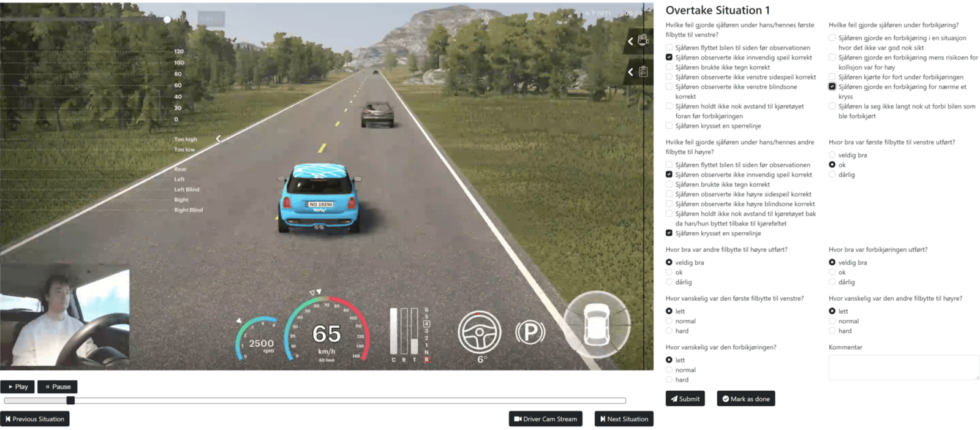The height and width of the screenshot is (430, 980).
Task: Skip to Next Situation
Action: pos(624,419)
